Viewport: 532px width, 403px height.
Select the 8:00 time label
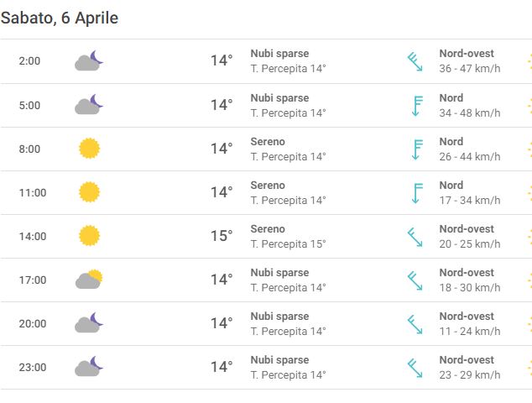[x=29, y=149]
